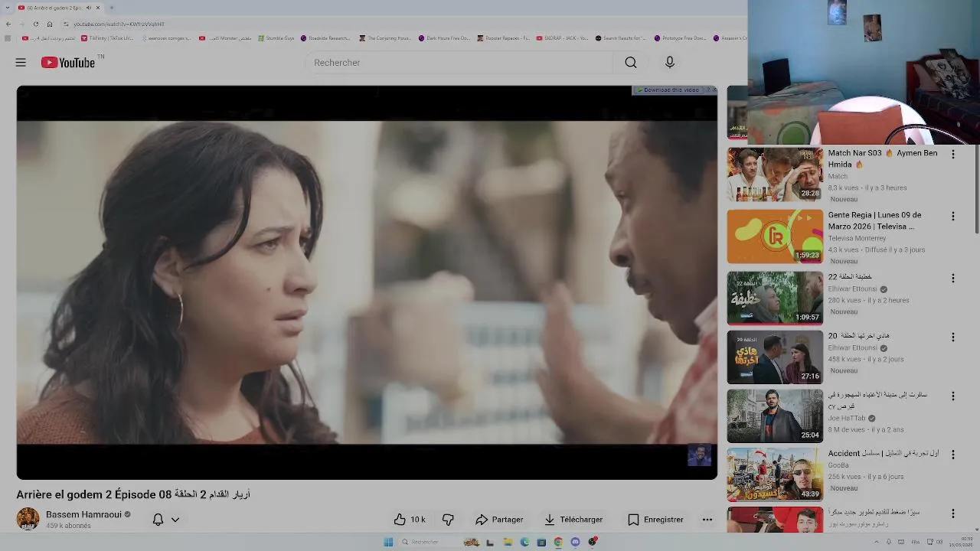Open the Prototype Free Dow... bookmark
The width and height of the screenshot is (980, 551).
point(680,37)
